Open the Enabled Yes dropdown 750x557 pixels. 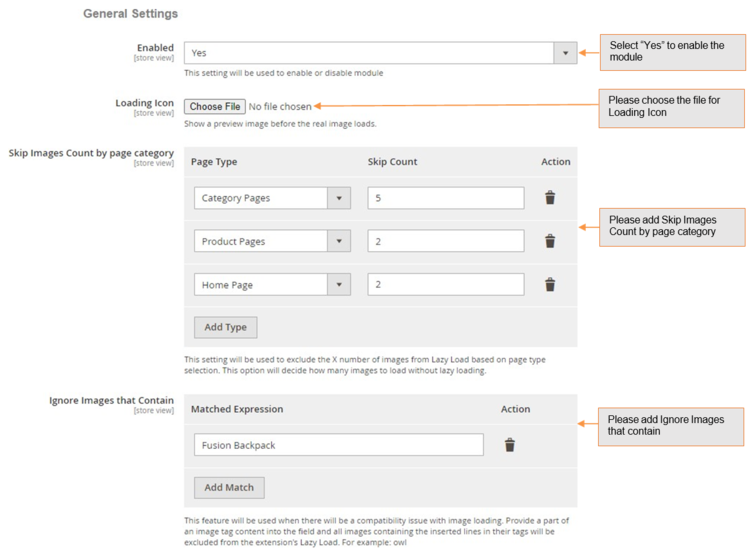pos(565,53)
